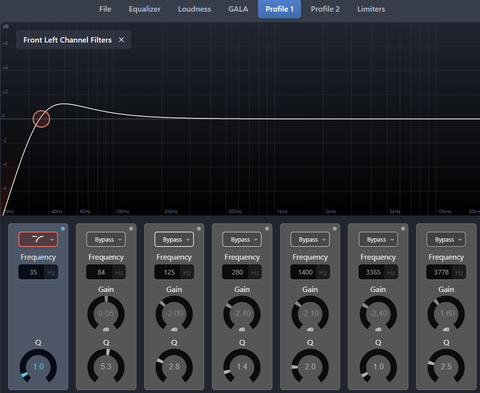Click the Q knob showing 2.5

tap(446, 367)
